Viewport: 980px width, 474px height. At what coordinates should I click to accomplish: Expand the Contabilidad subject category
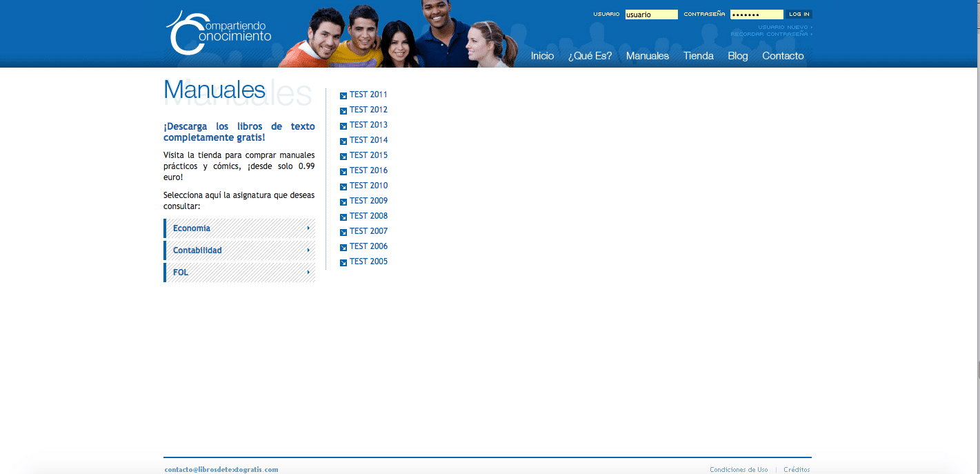(239, 250)
